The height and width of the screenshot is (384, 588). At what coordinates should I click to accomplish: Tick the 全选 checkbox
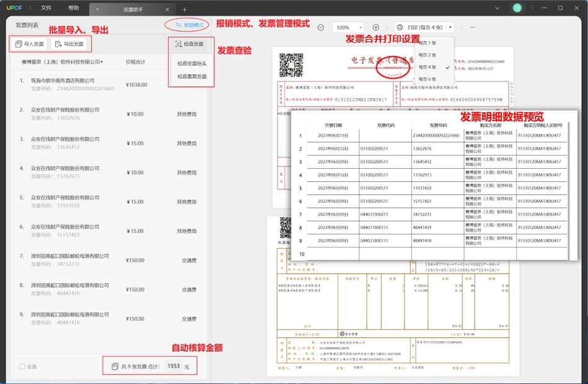click(x=22, y=367)
